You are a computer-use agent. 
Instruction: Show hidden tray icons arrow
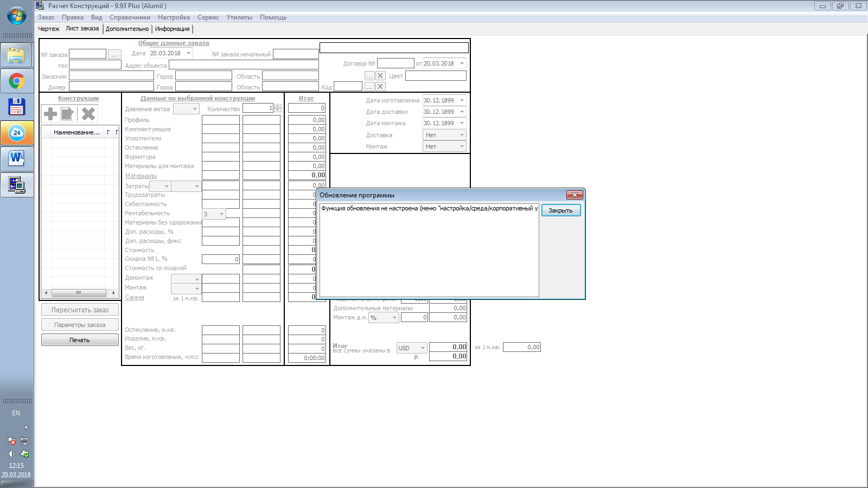[26, 427]
